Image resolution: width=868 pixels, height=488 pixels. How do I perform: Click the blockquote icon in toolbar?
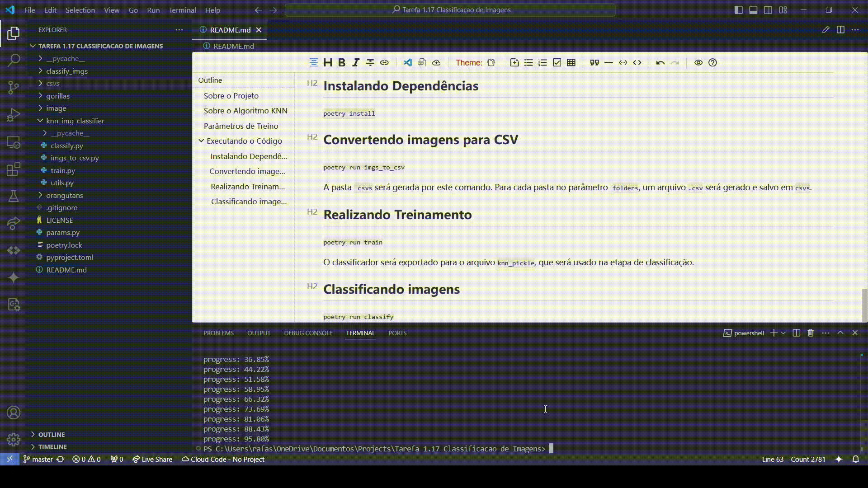tap(594, 63)
